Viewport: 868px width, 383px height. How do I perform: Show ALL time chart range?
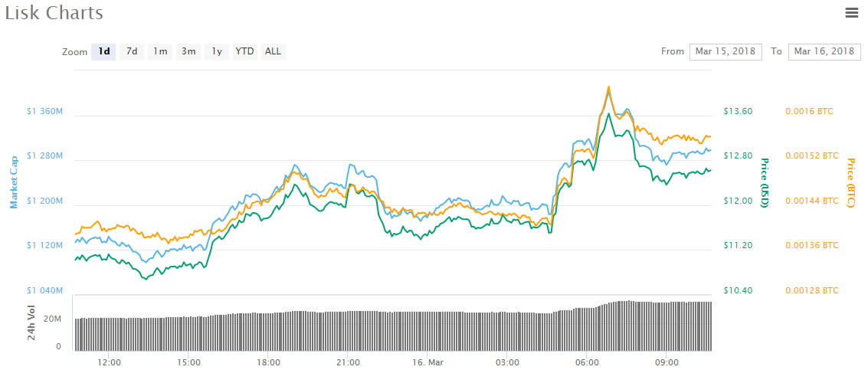(x=273, y=51)
